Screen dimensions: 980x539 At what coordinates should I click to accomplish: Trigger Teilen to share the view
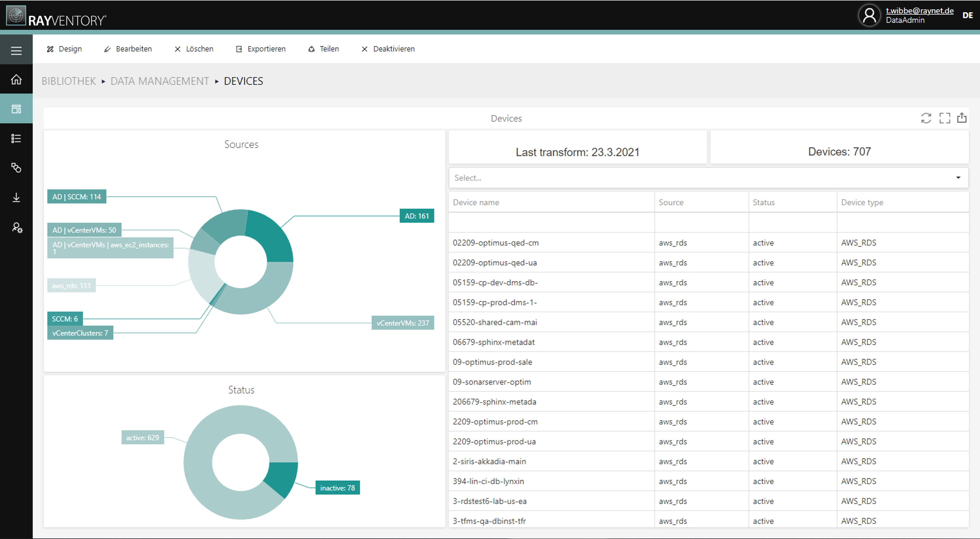tap(323, 49)
